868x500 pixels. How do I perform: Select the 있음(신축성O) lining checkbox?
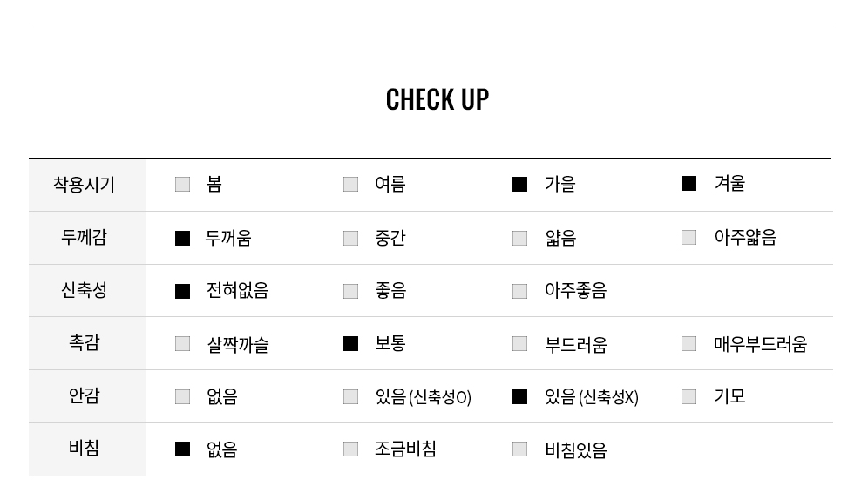click(x=351, y=396)
